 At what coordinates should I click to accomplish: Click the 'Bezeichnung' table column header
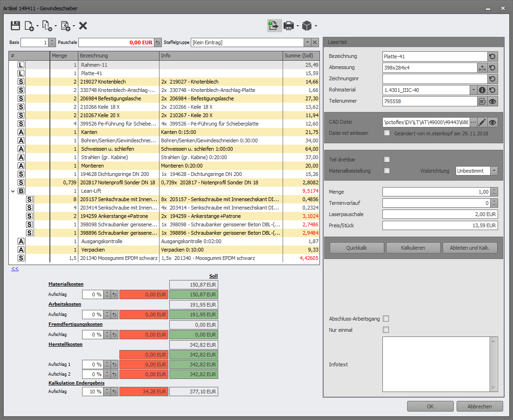[x=118, y=56]
